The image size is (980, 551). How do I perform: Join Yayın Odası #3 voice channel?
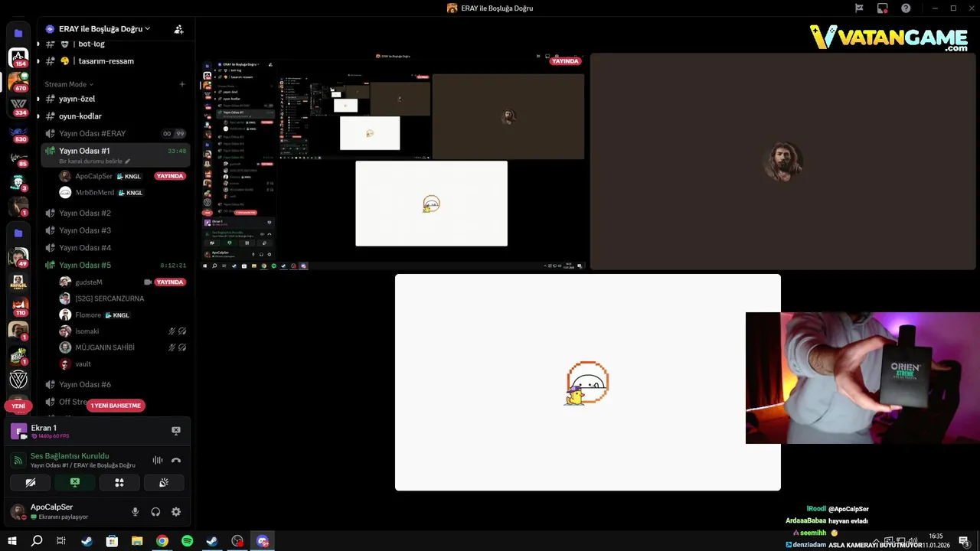115,230
